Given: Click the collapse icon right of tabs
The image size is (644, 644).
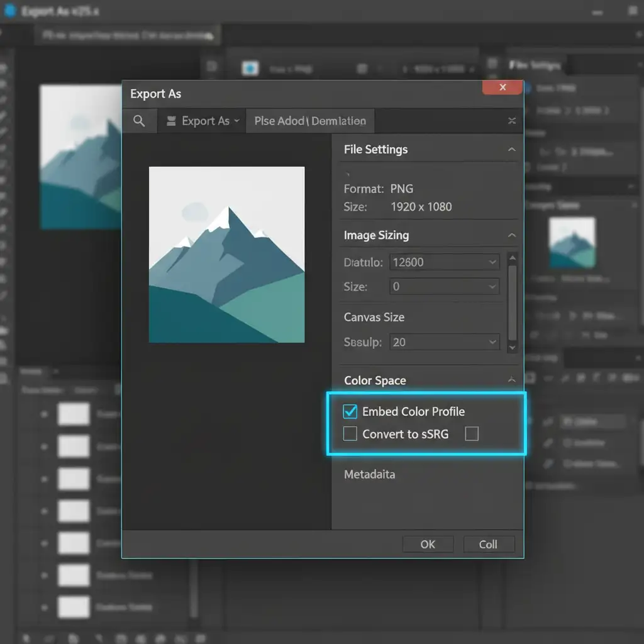Looking at the screenshot, I should [x=512, y=121].
